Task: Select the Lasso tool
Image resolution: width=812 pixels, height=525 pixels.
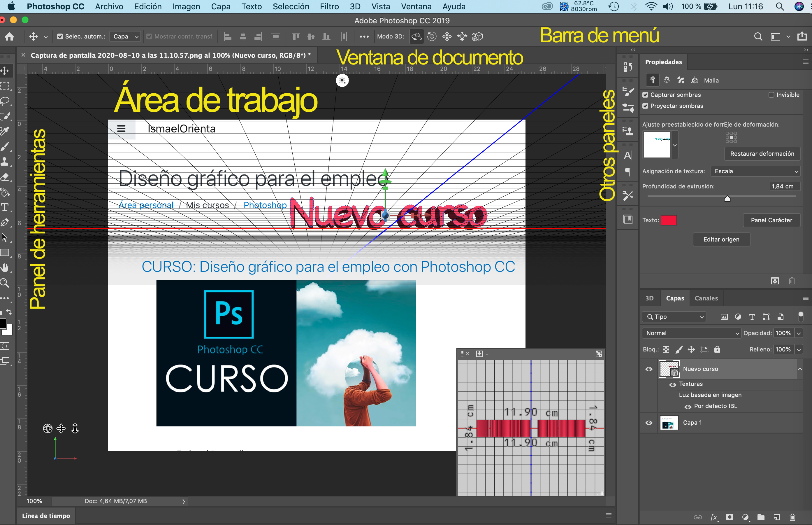Action: [x=5, y=101]
